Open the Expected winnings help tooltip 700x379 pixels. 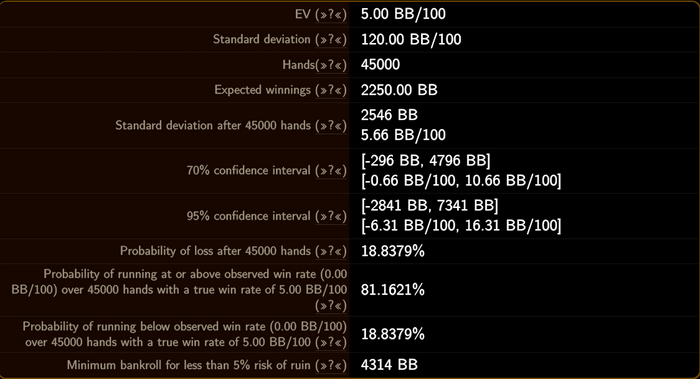[x=331, y=91]
